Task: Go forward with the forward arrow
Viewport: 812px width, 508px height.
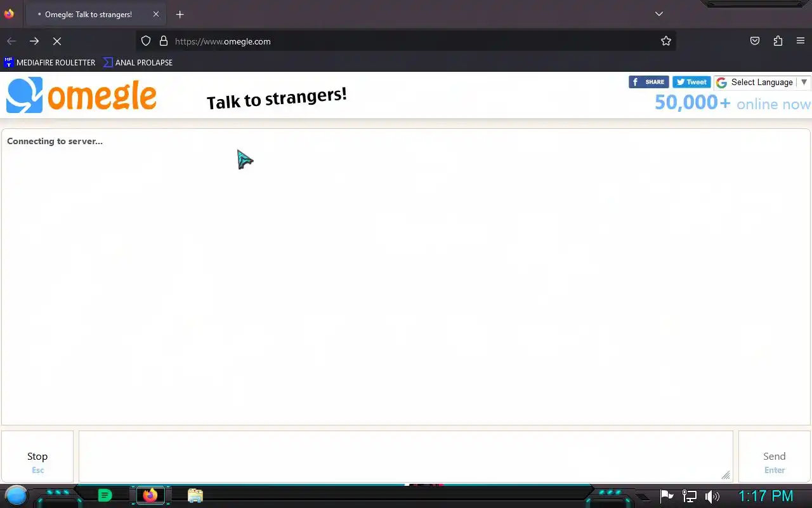Action: (x=34, y=41)
